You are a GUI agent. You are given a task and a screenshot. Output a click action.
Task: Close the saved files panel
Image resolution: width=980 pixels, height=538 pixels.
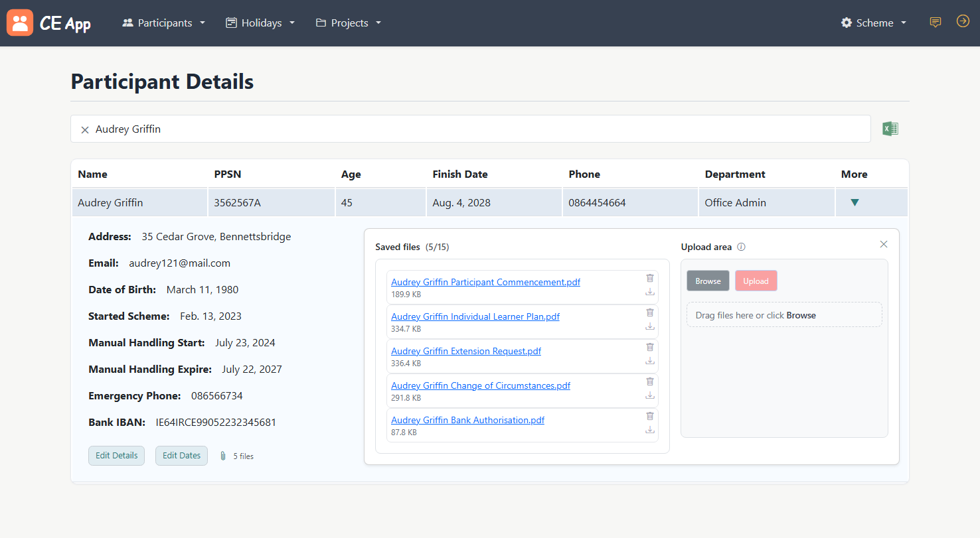(884, 244)
